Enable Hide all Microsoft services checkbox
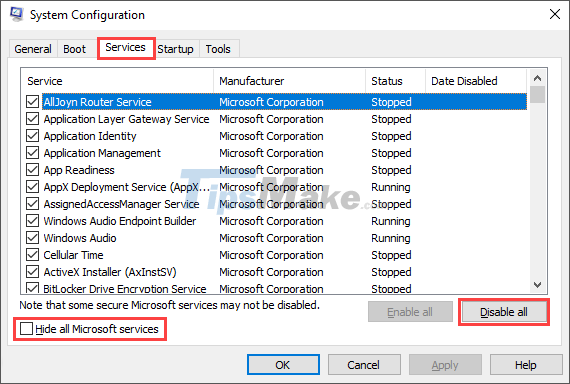The image size is (570, 384). [x=26, y=329]
